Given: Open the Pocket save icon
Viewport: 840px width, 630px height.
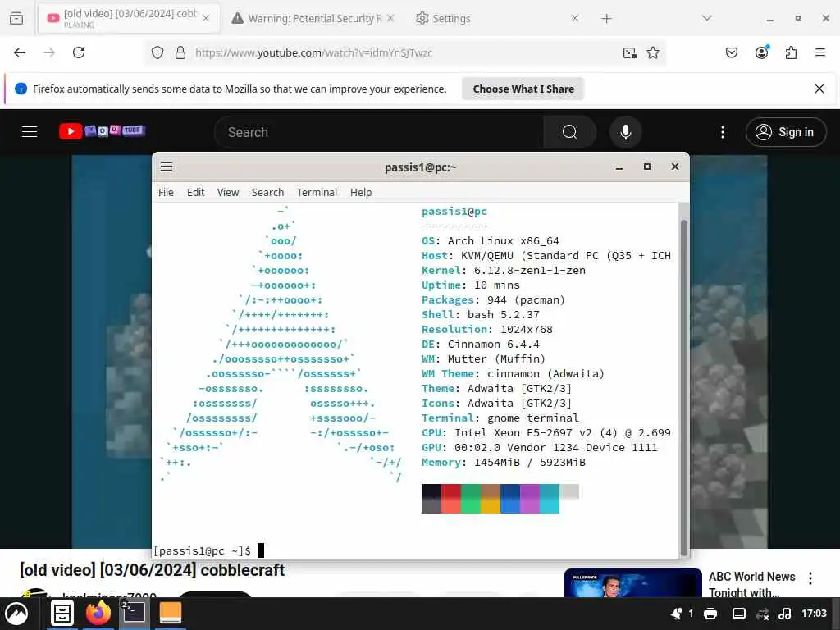Looking at the screenshot, I should coord(731,52).
